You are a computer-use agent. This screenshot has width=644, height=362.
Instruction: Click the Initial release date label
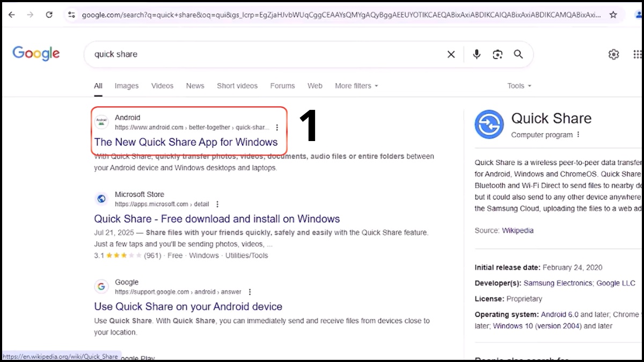pyautogui.click(x=508, y=268)
